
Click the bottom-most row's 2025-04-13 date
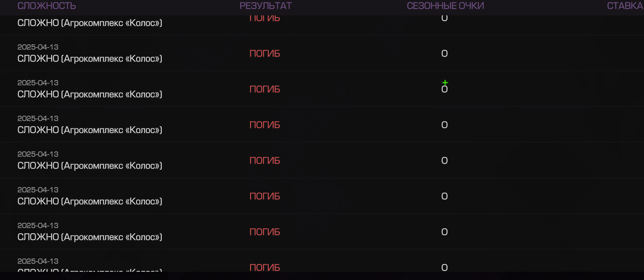tap(38, 261)
